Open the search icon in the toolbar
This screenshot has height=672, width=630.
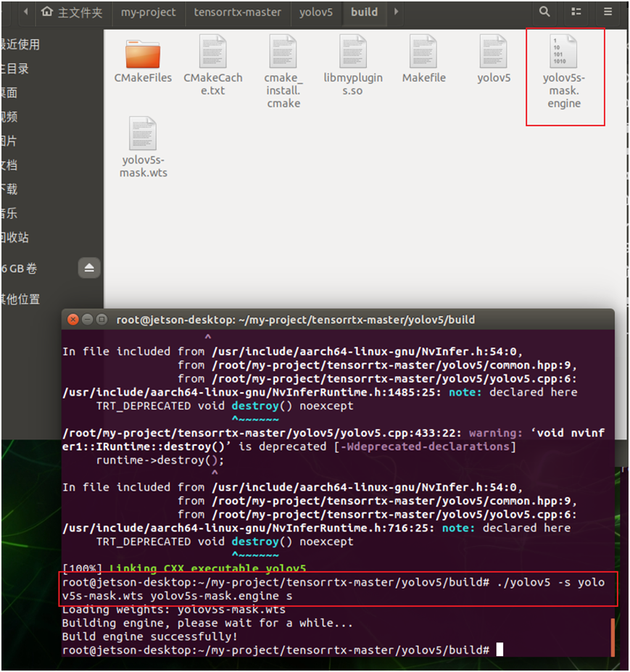(544, 12)
